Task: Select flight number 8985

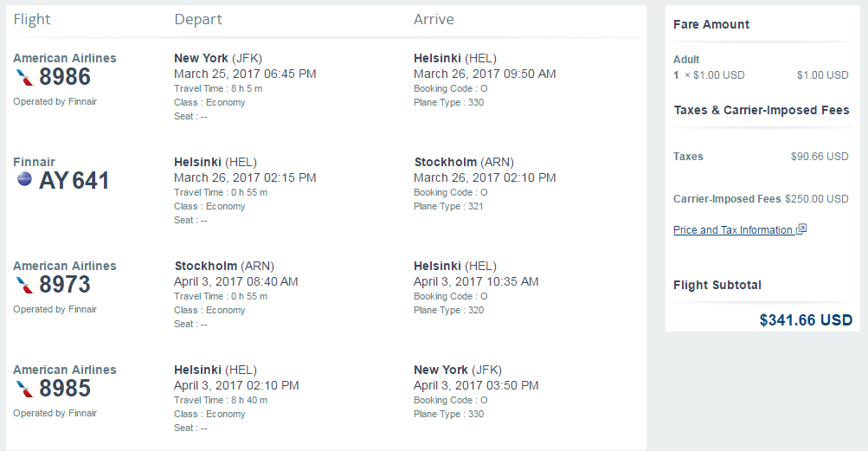Action: pyautogui.click(x=65, y=389)
